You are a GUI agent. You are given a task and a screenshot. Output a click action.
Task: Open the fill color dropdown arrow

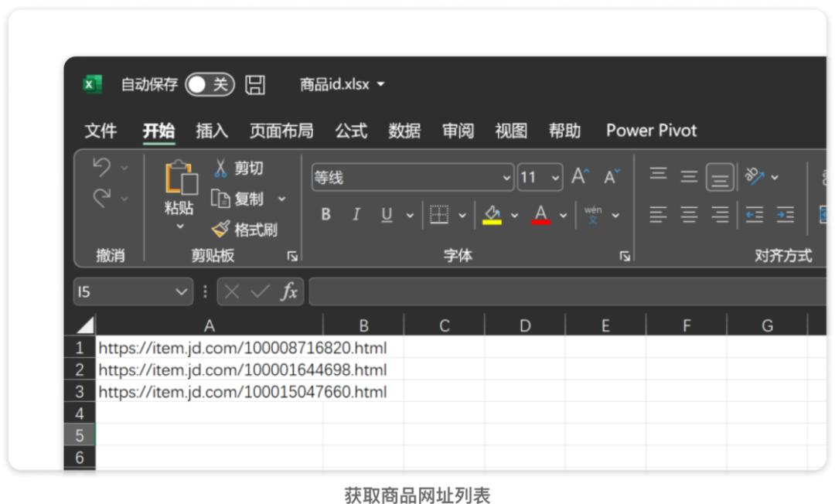(x=514, y=216)
